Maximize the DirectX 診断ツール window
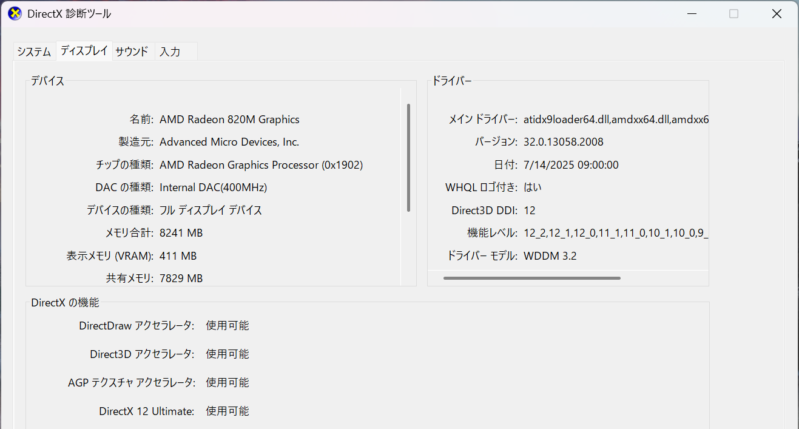799x429 pixels. coord(734,14)
